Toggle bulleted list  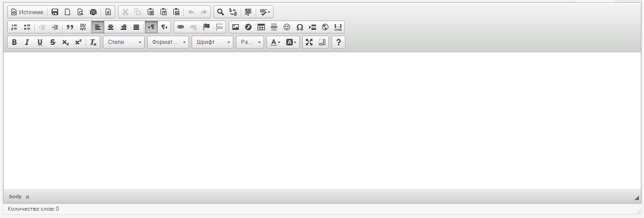coord(27,27)
